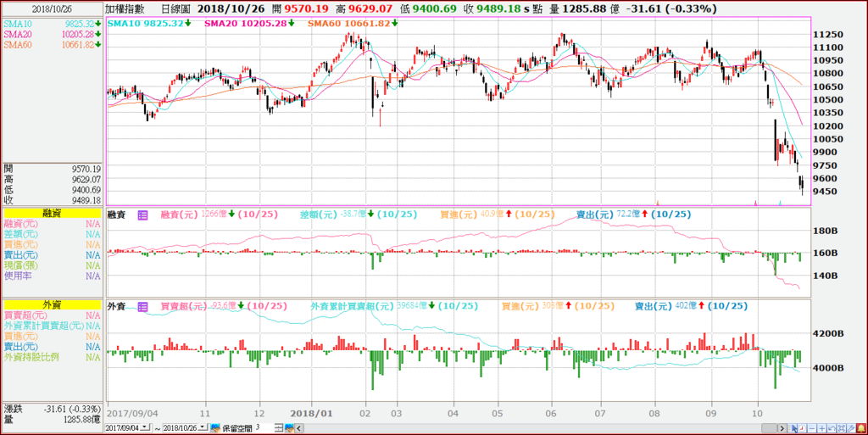Click the 2018/01 label on time axis
Screen dimensions: 868x435
click(312, 413)
